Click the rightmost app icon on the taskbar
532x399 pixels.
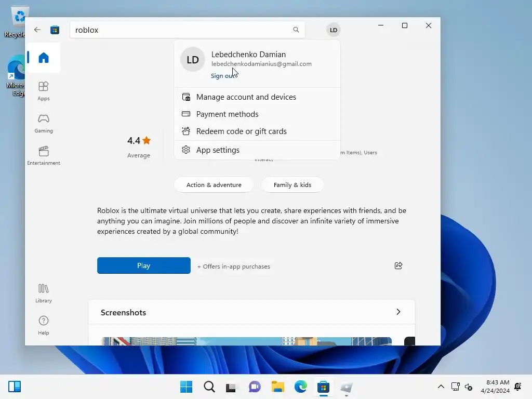pos(347,387)
